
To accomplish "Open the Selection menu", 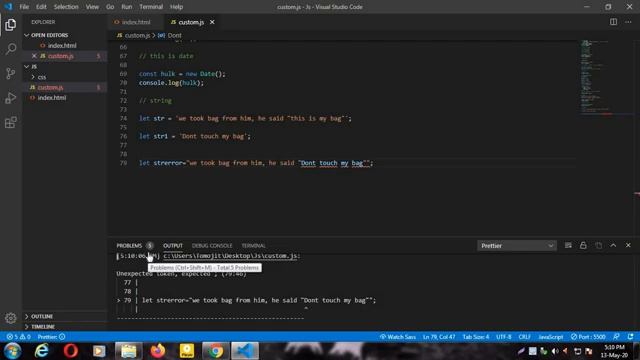I will tap(66, 7).
